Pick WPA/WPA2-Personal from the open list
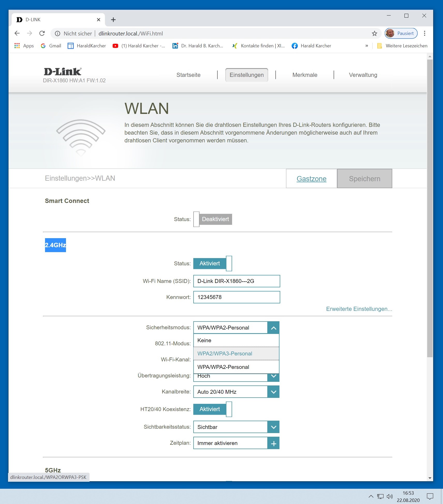 tap(236, 367)
